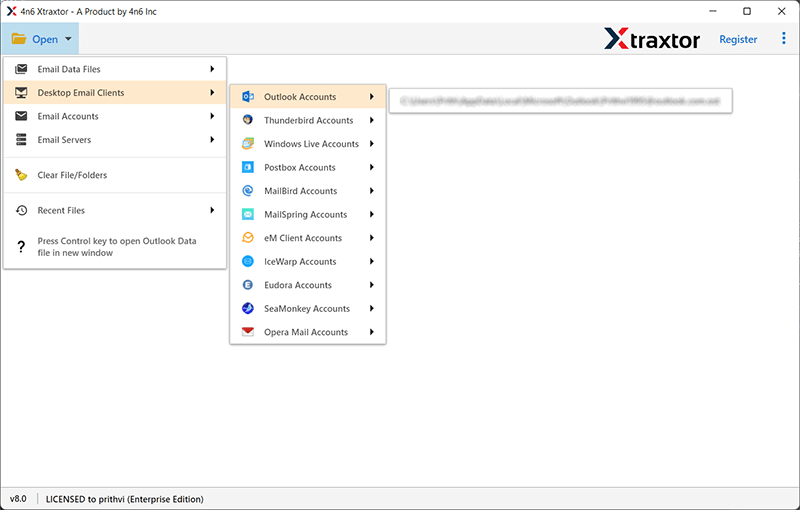
Task: Click the Opera Mail Accounts icon
Action: pos(247,332)
